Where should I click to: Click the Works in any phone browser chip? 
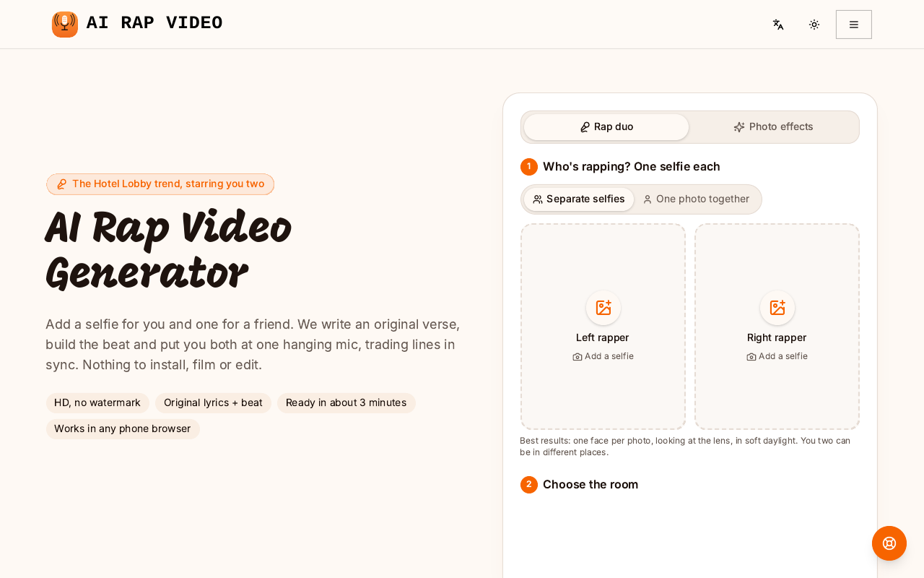coord(123,429)
